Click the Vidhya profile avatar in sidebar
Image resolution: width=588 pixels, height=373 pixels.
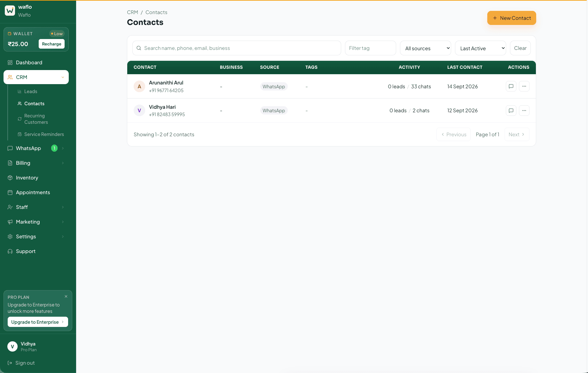[x=12, y=346]
